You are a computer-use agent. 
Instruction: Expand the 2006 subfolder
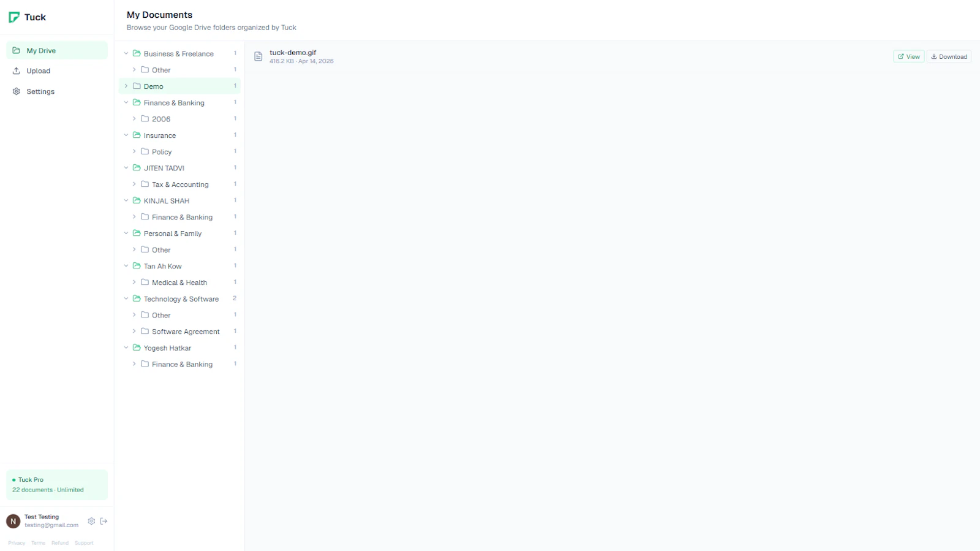[x=134, y=119]
